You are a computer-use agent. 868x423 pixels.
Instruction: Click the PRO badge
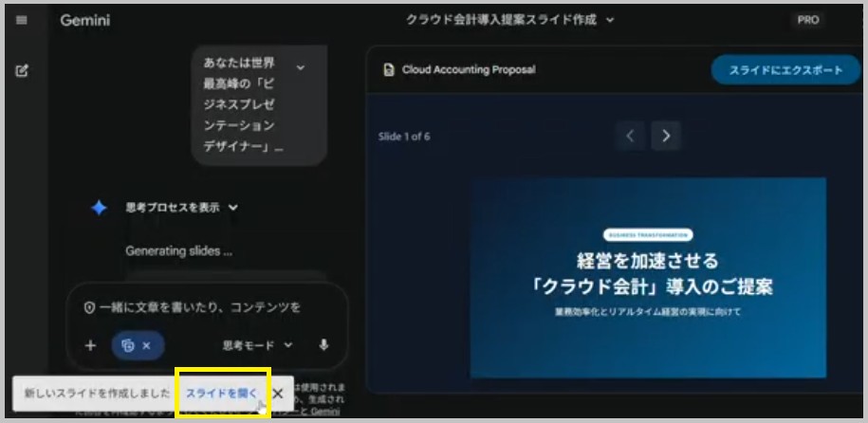coord(807,20)
